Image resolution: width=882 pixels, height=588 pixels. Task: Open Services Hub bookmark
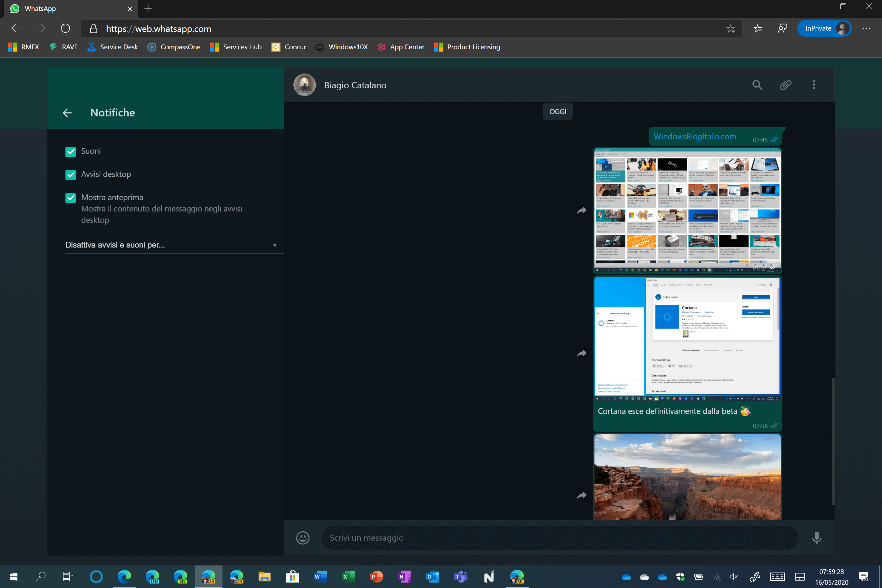(x=236, y=47)
